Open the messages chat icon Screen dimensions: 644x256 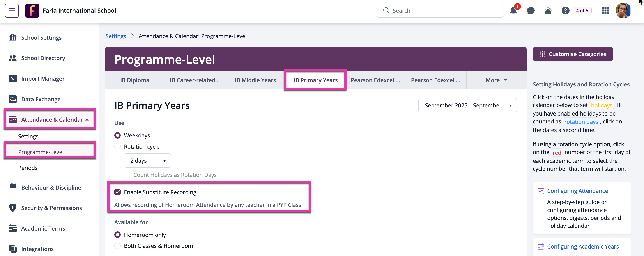pos(531,11)
